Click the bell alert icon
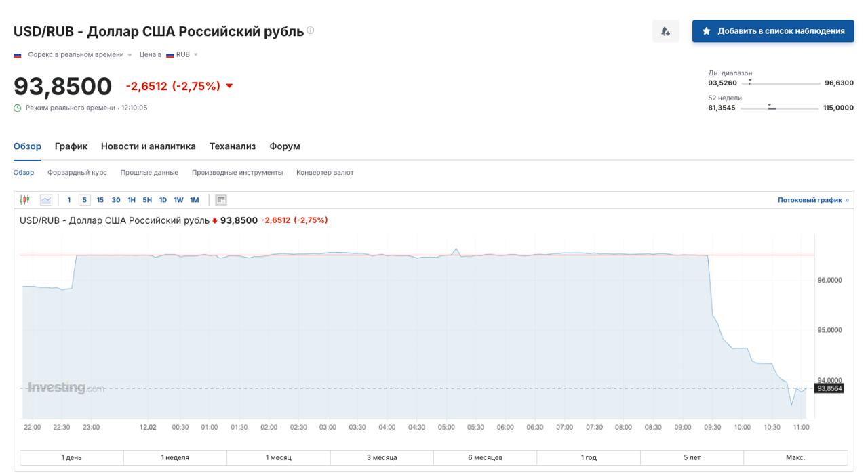Viewport: 868px width, 473px height. pyautogui.click(x=665, y=31)
